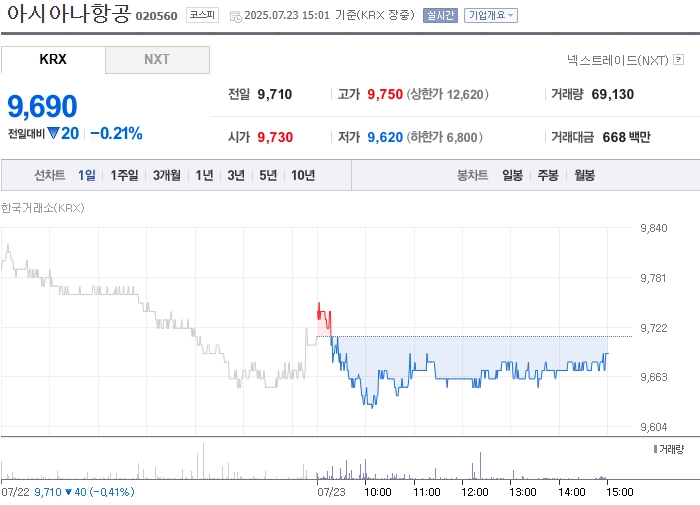The height and width of the screenshot is (505, 700).
Task: Click the 넥스트레이드(NXT) help question icon
Action: tap(679, 59)
